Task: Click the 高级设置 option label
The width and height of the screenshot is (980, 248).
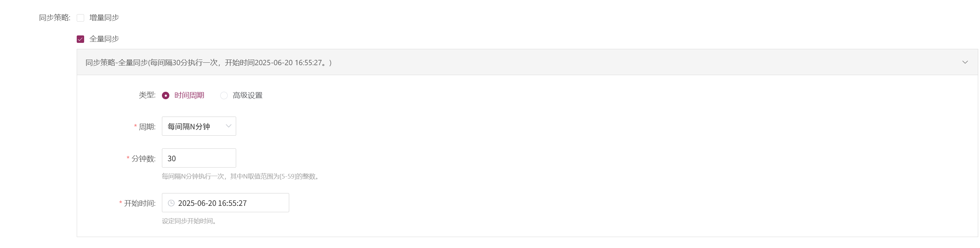Action: coord(248,96)
